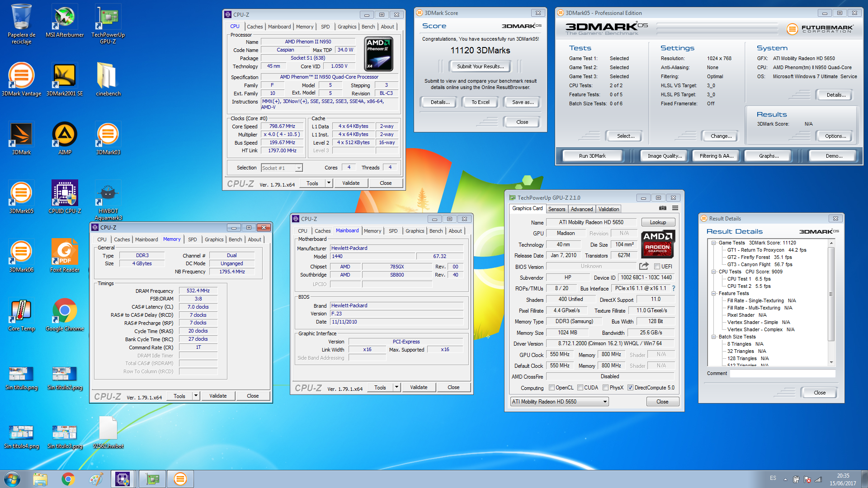This screenshot has height=488, width=868.
Task: Open the cinebench folder icon
Action: pos(108,80)
